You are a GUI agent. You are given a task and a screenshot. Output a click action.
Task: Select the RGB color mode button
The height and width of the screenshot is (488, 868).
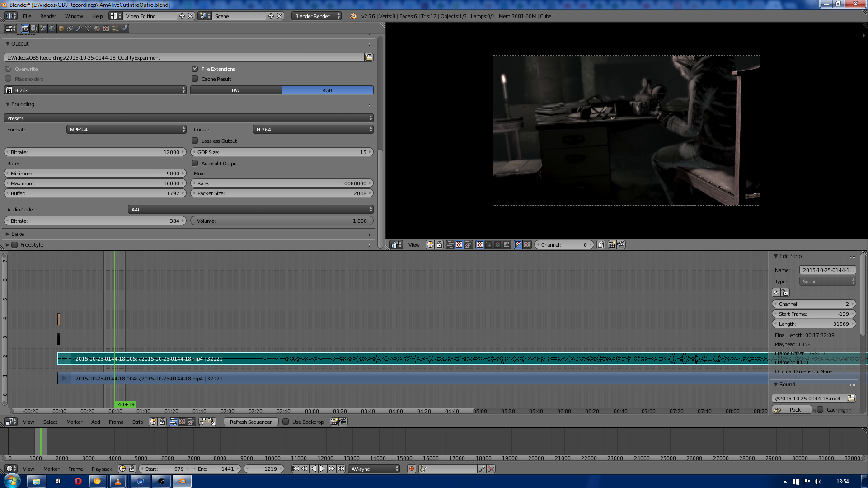coord(327,90)
